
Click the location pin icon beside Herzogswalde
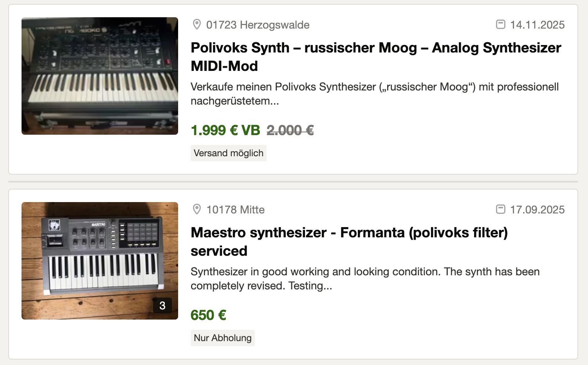pyautogui.click(x=197, y=25)
